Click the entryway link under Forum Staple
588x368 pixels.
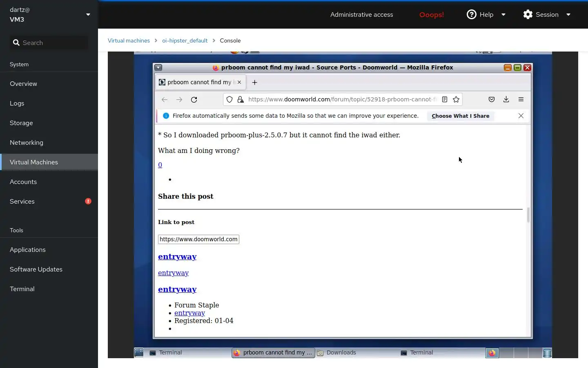coord(189,313)
